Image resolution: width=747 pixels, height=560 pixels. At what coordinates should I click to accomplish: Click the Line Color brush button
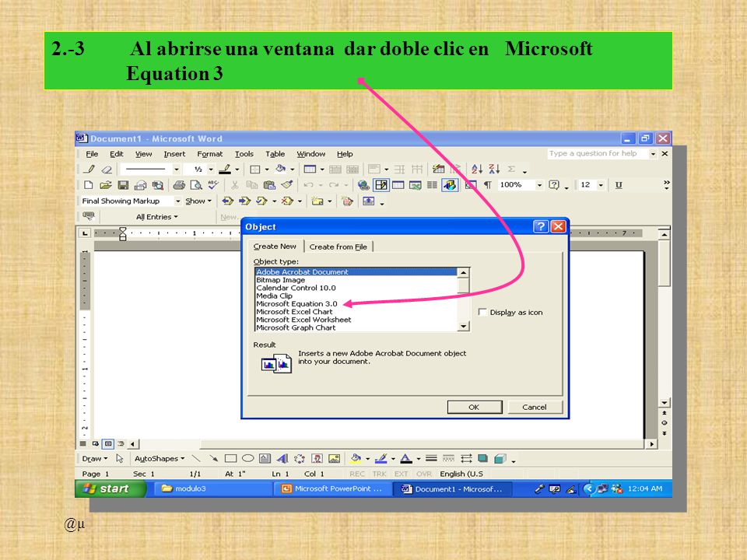(381, 459)
